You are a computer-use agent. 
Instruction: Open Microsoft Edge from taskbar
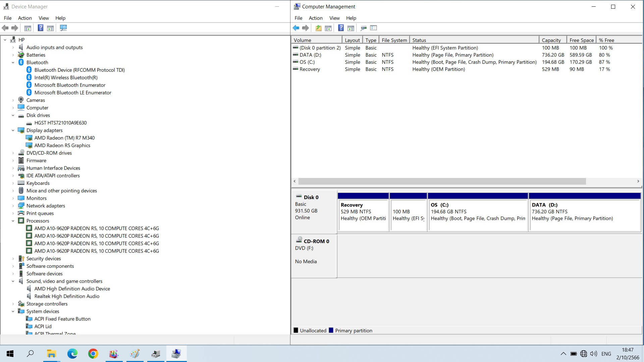pyautogui.click(x=72, y=354)
